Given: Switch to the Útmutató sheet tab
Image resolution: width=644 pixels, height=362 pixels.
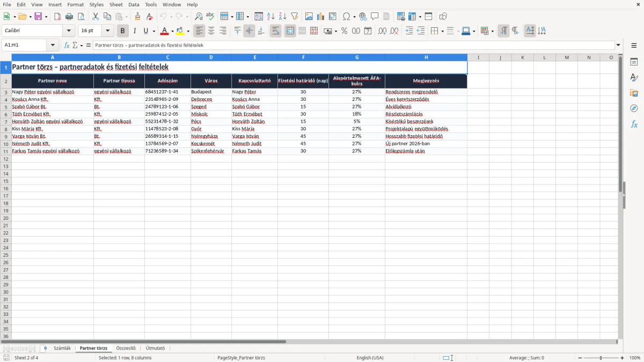Looking at the screenshot, I should [156, 349].
